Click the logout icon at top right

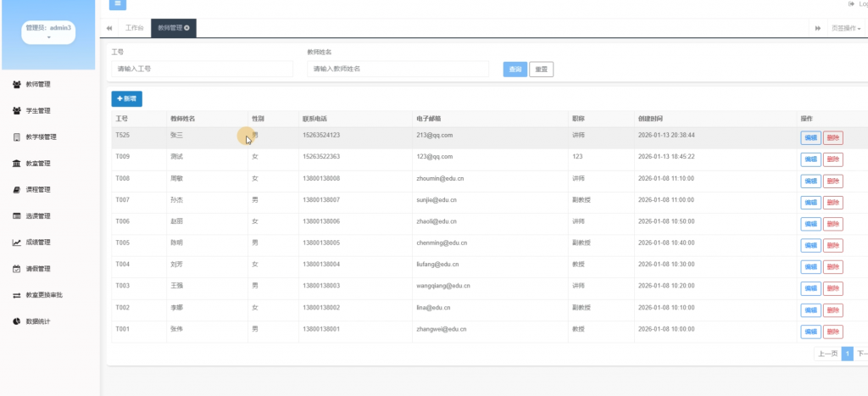(x=851, y=4)
